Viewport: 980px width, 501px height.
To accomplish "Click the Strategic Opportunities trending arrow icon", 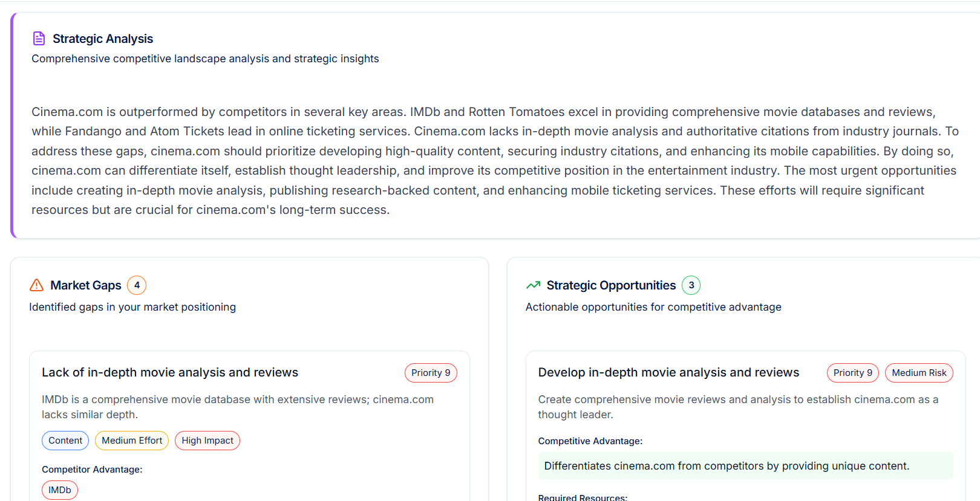I will [533, 285].
